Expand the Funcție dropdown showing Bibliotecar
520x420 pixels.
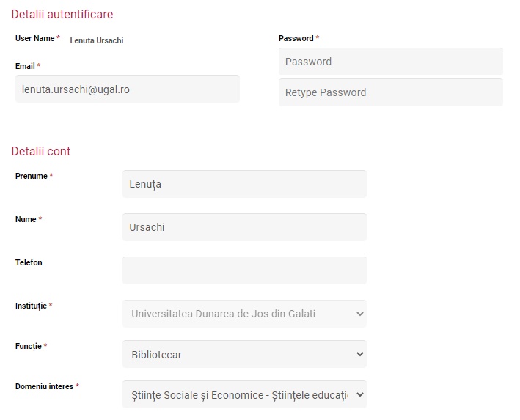pos(244,354)
